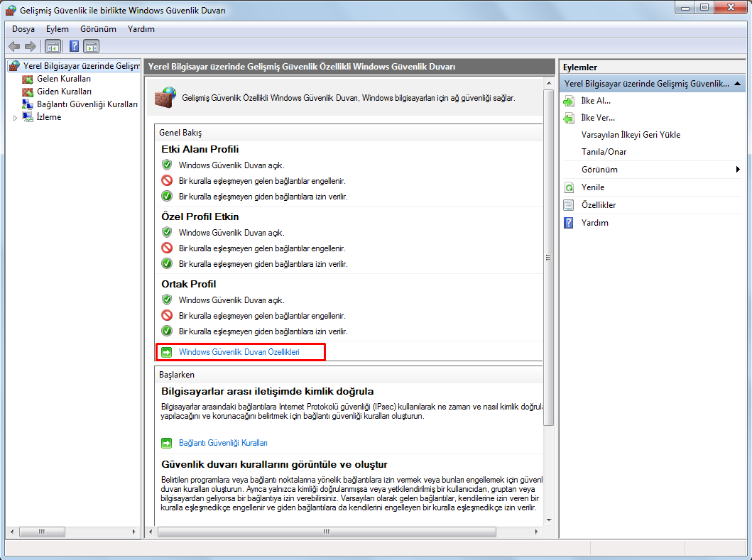The width and height of the screenshot is (752, 560).
Task: Click the left tree scroll right arrow
Action: [133, 532]
